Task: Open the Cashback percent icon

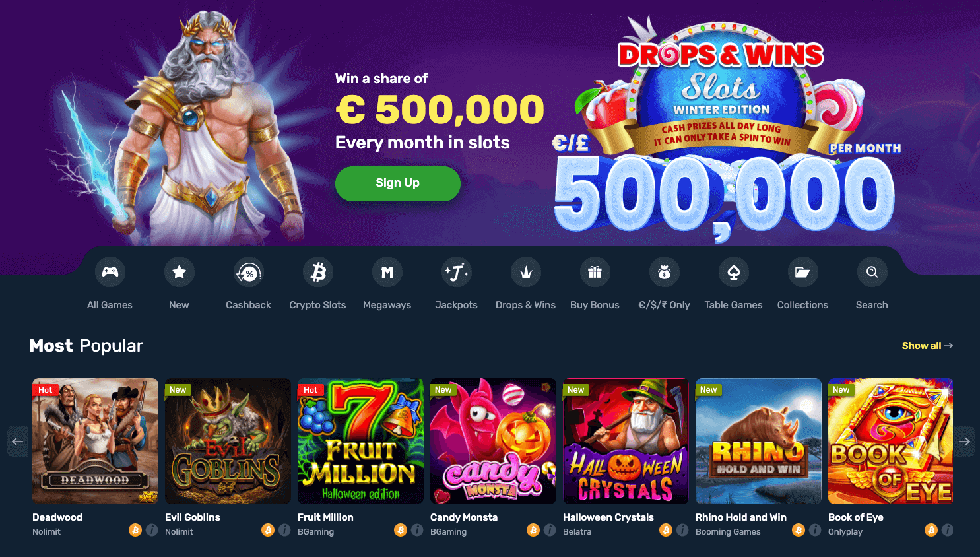Action: 249,272
